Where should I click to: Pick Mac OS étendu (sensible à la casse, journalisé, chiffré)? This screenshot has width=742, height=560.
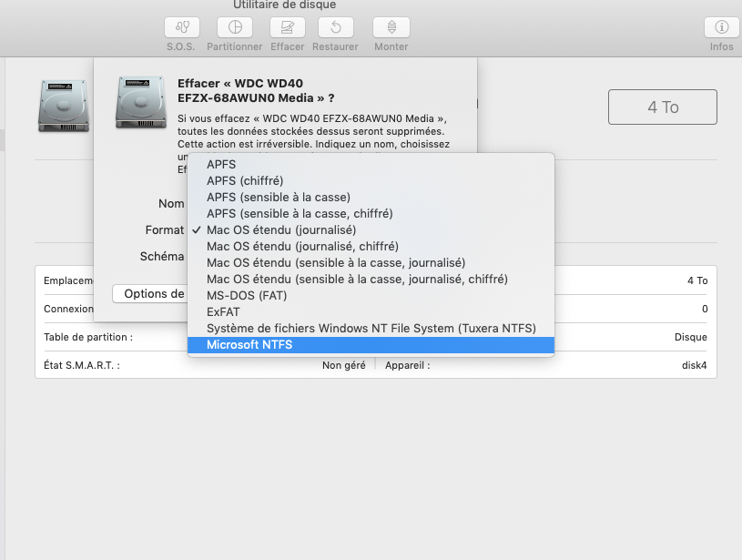[371, 280]
